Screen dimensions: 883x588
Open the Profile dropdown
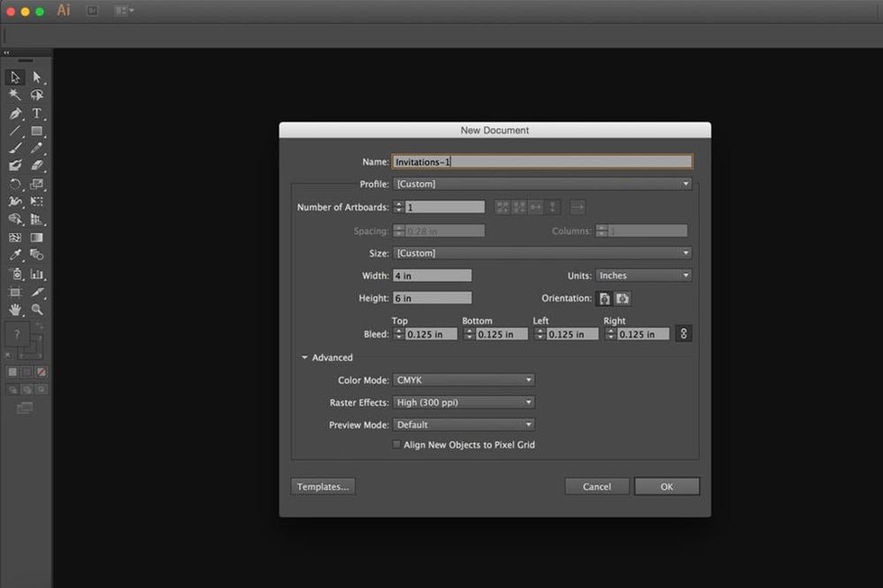(542, 184)
